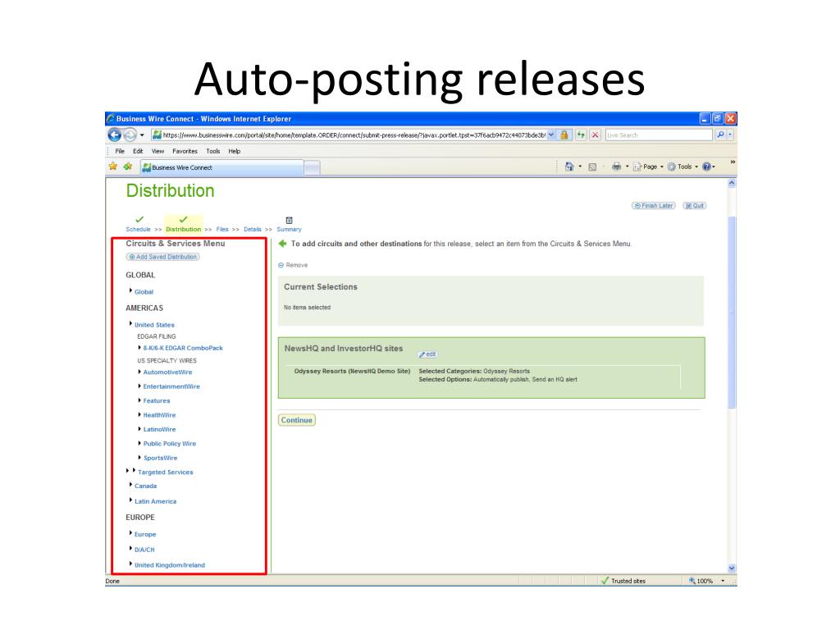This screenshot has height=630, width=840.
Task: Go to the Files step link
Action: point(222,230)
